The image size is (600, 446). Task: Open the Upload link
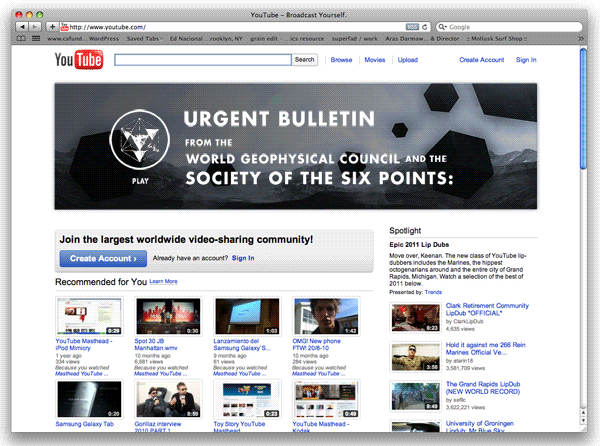[408, 60]
